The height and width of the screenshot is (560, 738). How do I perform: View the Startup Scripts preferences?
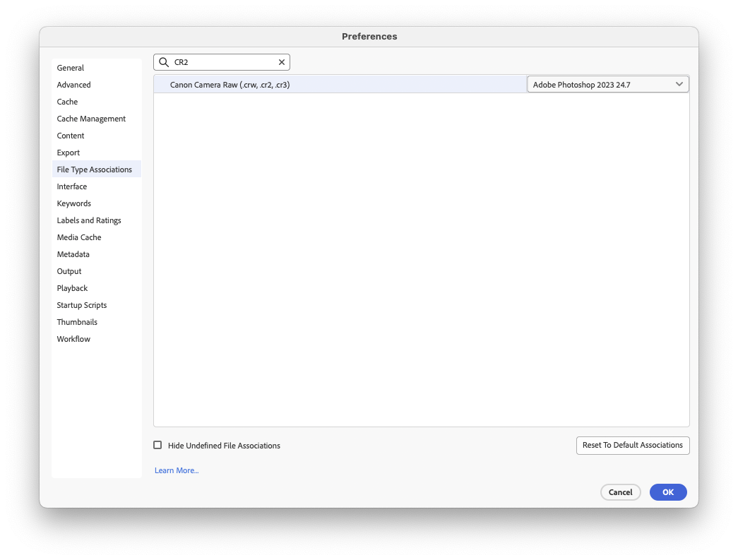81,304
